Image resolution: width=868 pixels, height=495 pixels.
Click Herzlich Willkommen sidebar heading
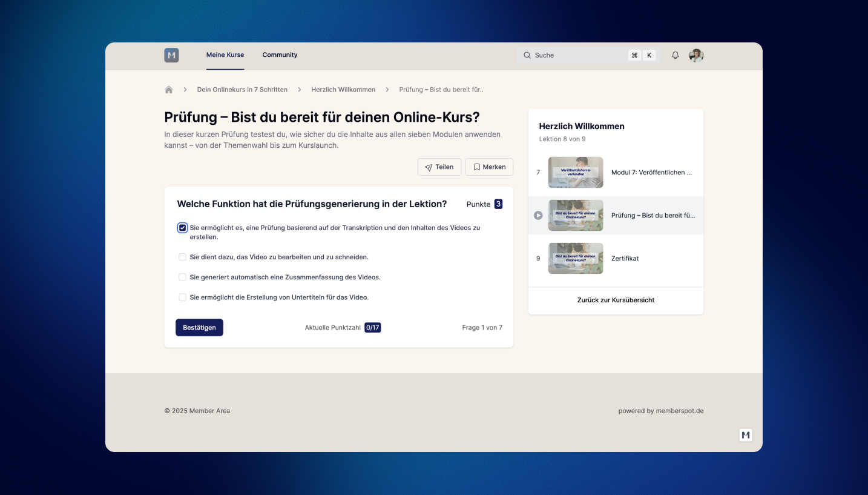[x=582, y=126]
